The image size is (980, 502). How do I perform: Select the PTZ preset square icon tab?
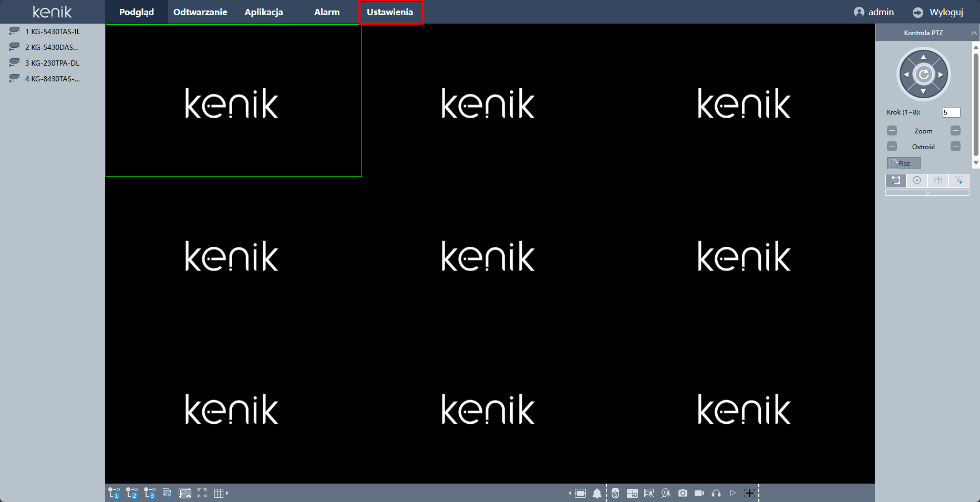(896, 181)
